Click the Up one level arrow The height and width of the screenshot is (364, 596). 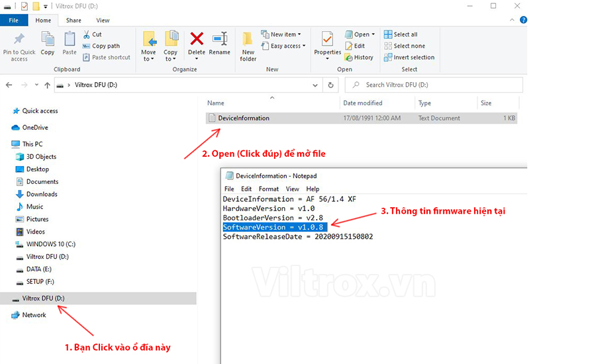point(47,85)
